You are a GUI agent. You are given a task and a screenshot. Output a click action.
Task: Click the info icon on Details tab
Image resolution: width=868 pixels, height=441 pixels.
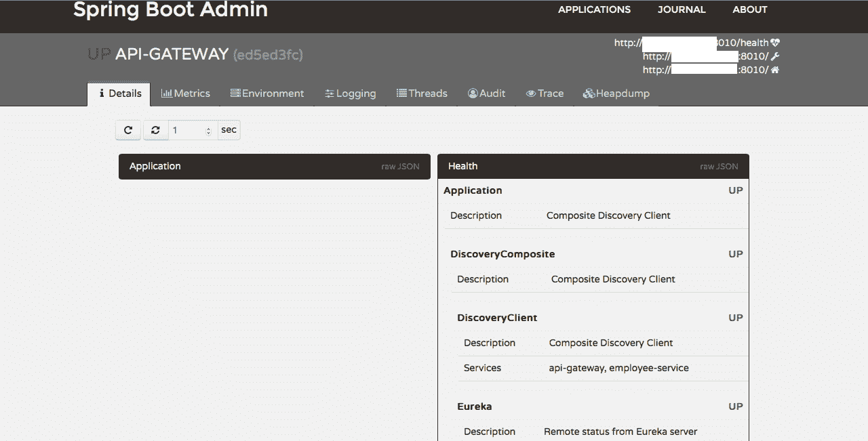tap(102, 93)
